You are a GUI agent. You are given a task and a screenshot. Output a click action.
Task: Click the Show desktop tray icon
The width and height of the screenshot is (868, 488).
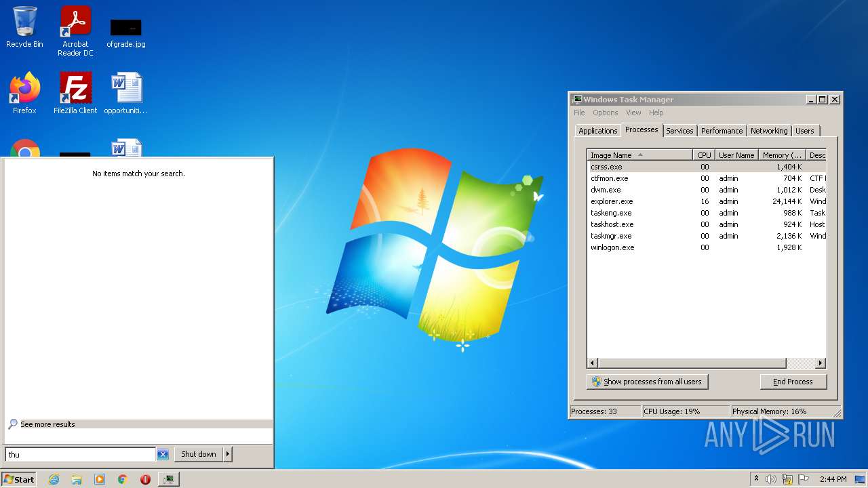[x=860, y=479]
